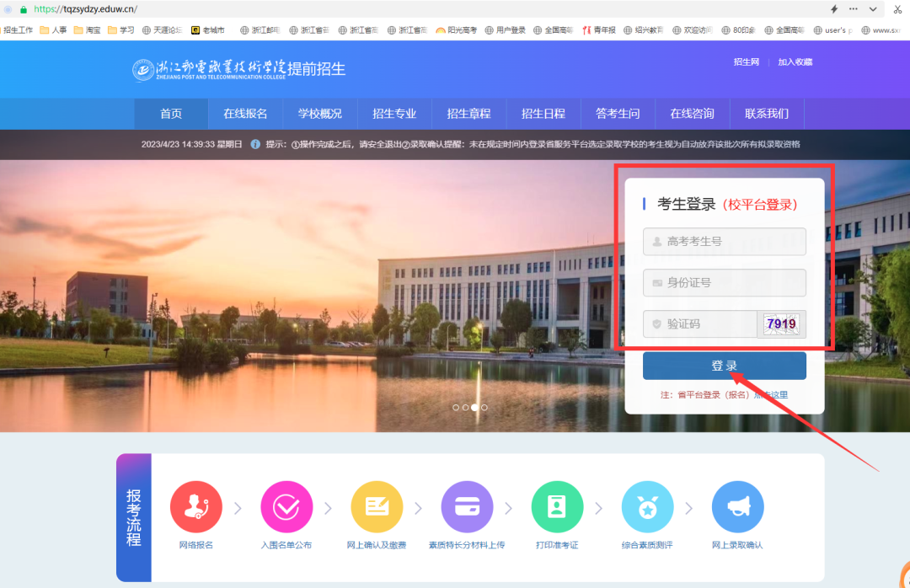Click the green padlock security icon

24,9
